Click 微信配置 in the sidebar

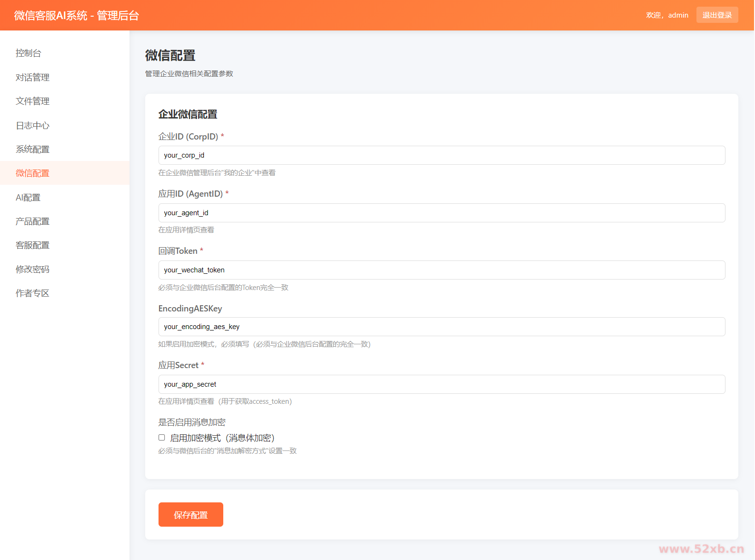32,173
